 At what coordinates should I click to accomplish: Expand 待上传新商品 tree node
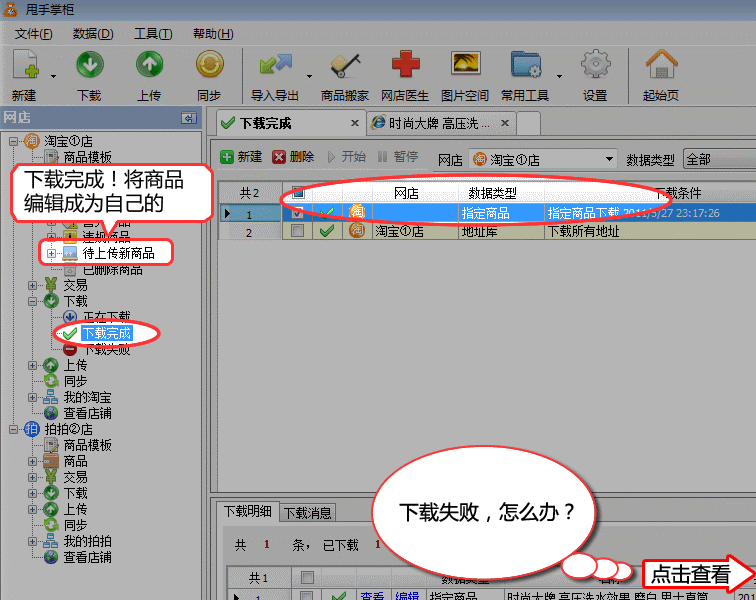click(51, 253)
